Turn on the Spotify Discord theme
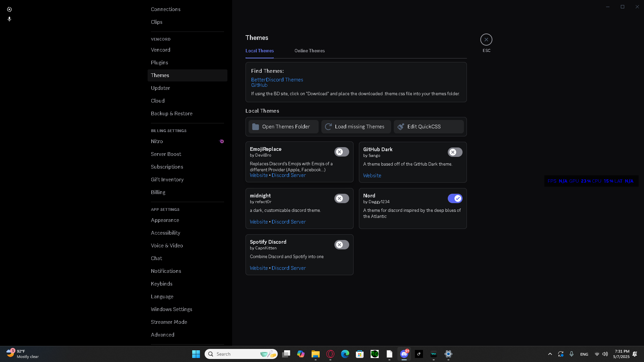The image size is (644, 362). tap(341, 245)
